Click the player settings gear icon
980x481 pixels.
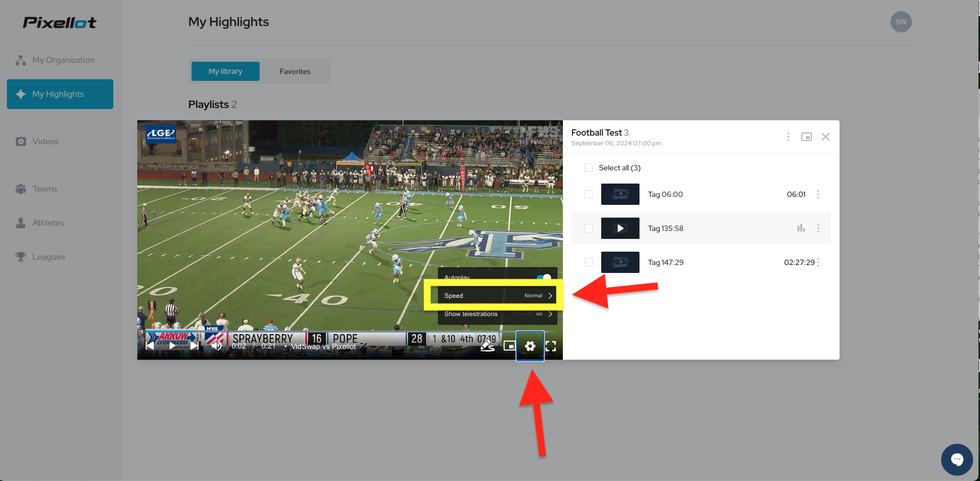(530, 346)
